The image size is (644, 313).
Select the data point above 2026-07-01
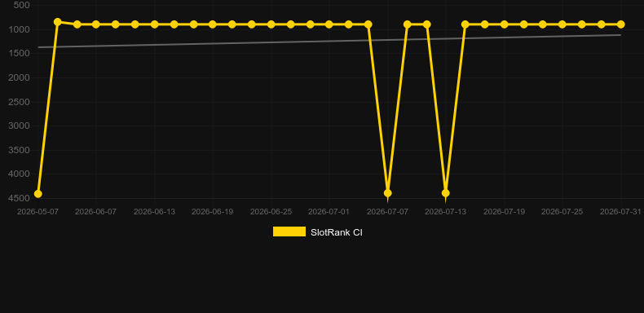tap(329, 24)
